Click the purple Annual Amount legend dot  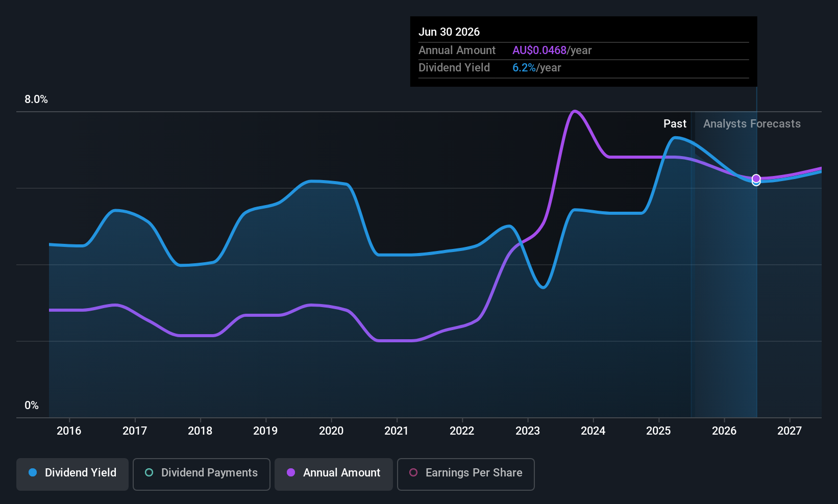tap(291, 472)
